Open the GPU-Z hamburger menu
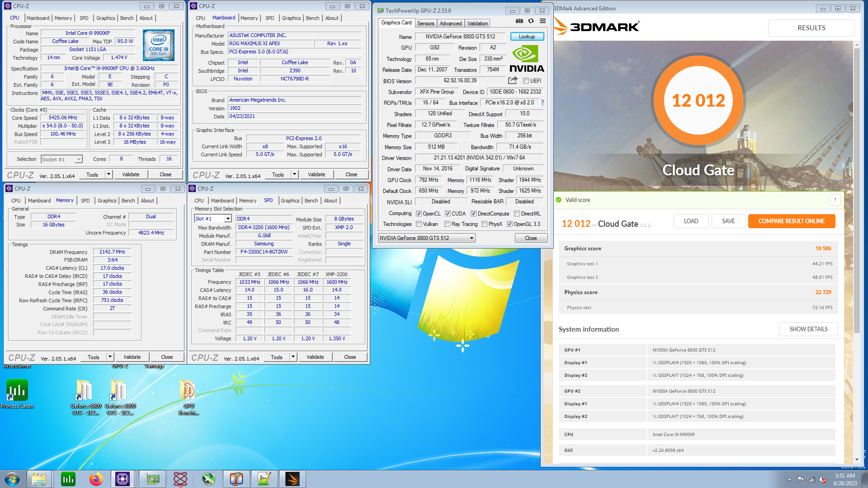 (x=542, y=21)
